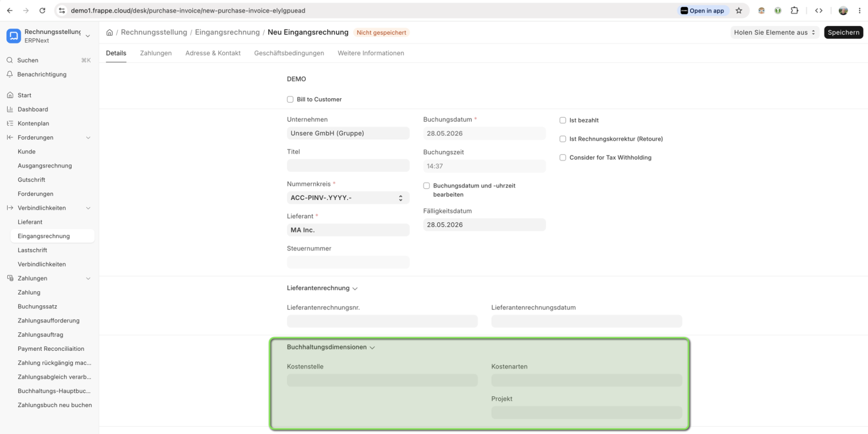Image resolution: width=868 pixels, height=434 pixels.
Task: Open the workspace switcher chevron by Rechnungsstellung
Action: pos(88,36)
